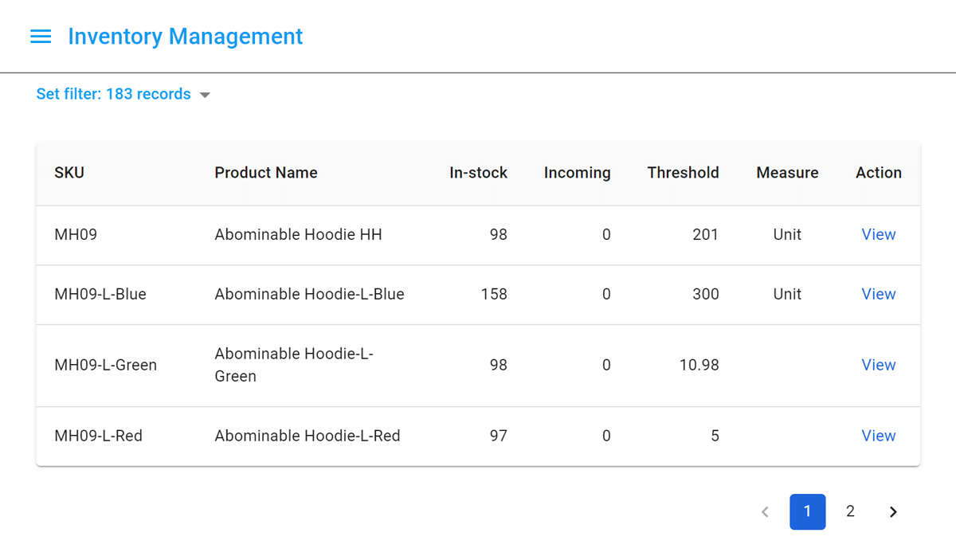
Task: Open the hamburger navigation menu
Action: click(x=41, y=37)
